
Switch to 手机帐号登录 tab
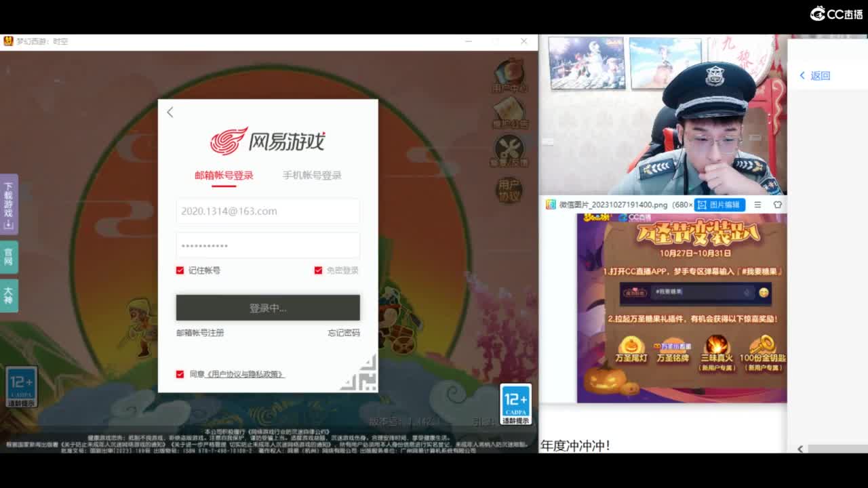pos(312,176)
